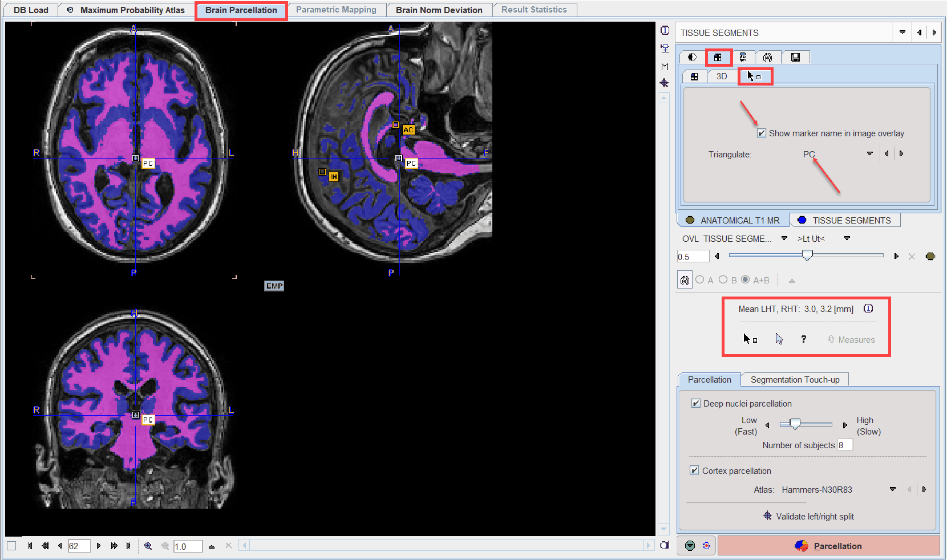Click the Number of subjects field

845,445
